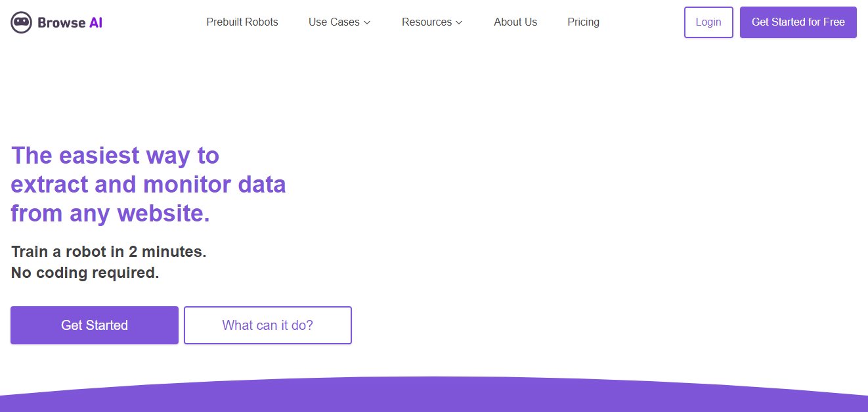
Task: Sign up using the header call-to-action button
Action: 798,22
